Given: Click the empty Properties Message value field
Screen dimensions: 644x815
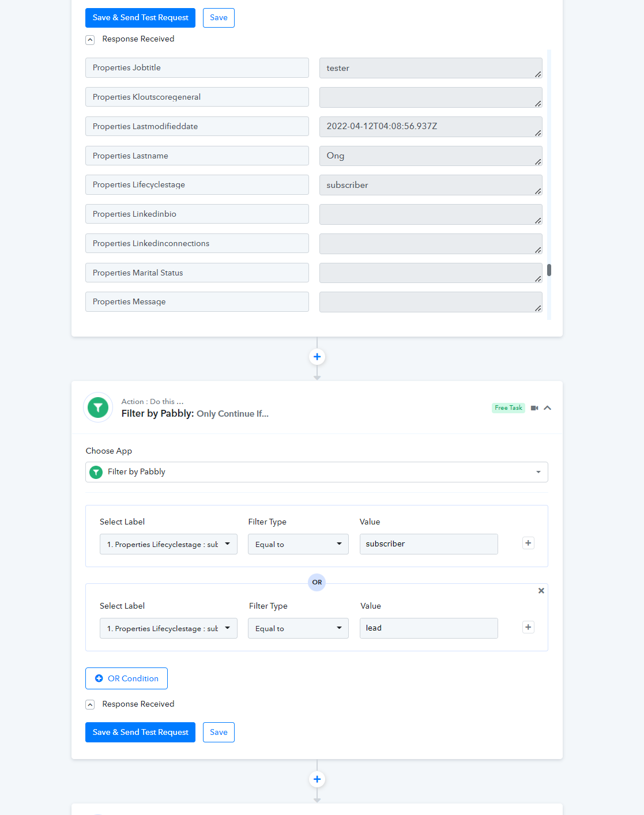Looking at the screenshot, I should (431, 302).
